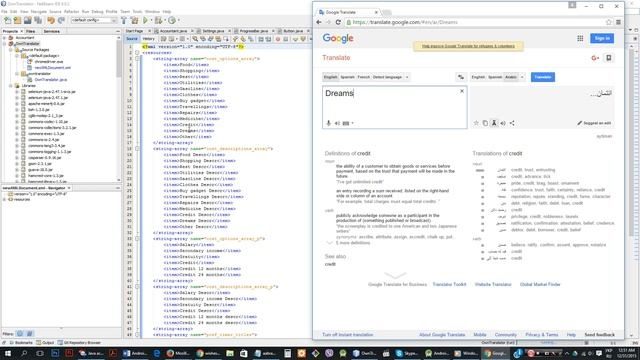Expand 5 more definitions chevron
Screen dimensions: 640x360
329,243
